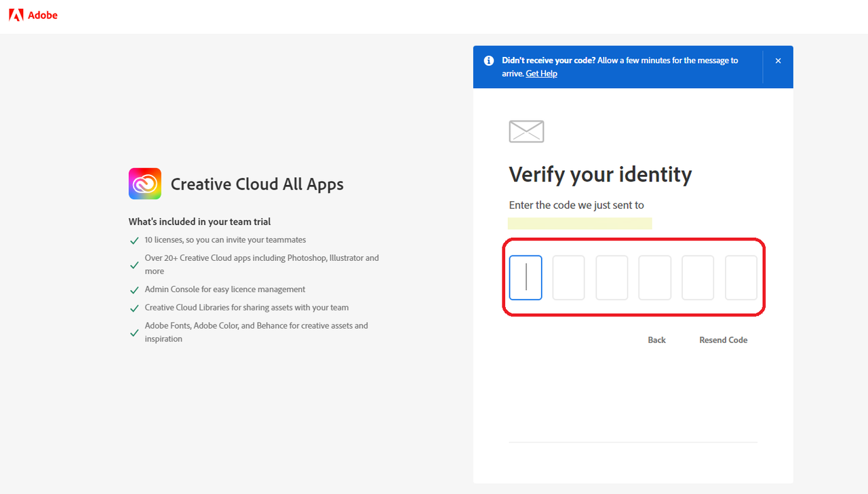Screen dimensions: 868x494
Task: Focus the first verification code box
Action: tap(526, 277)
